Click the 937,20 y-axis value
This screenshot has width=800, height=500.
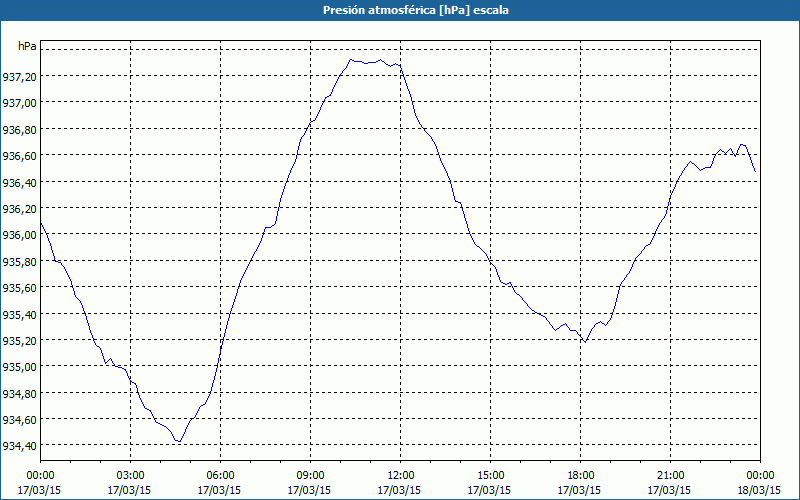click(19, 77)
